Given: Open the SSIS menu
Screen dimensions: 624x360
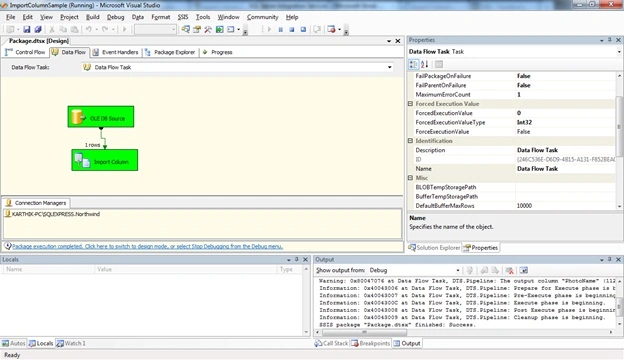Looking at the screenshot, I should point(183,17).
